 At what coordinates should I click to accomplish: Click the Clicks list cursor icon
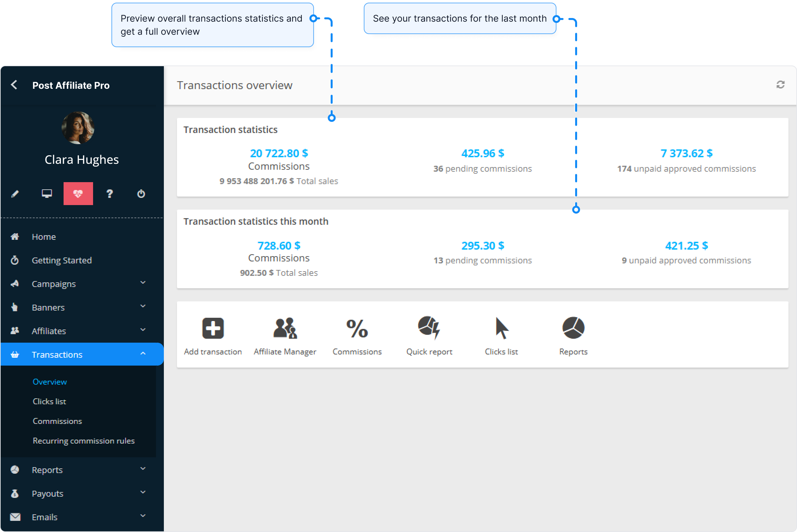pyautogui.click(x=501, y=328)
